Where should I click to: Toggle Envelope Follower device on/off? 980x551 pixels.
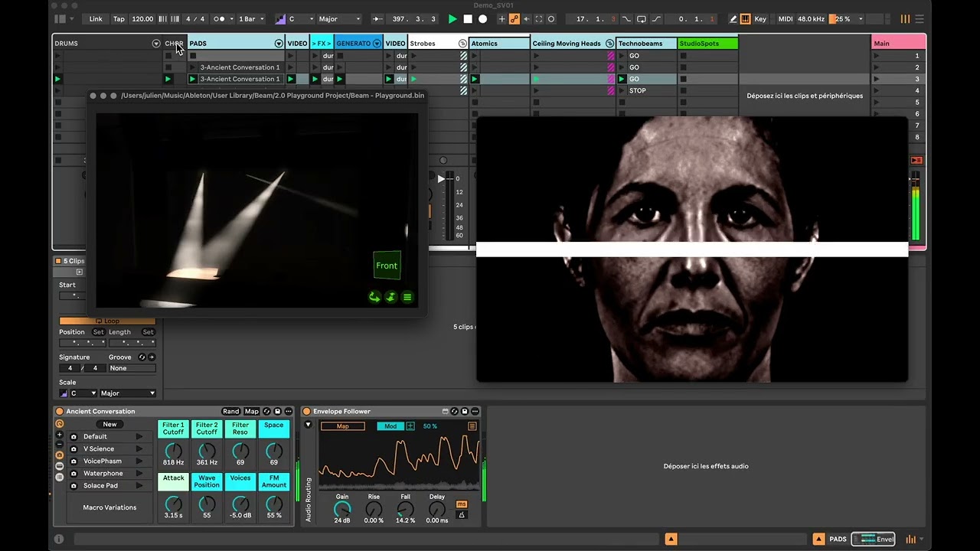point(307,412)
